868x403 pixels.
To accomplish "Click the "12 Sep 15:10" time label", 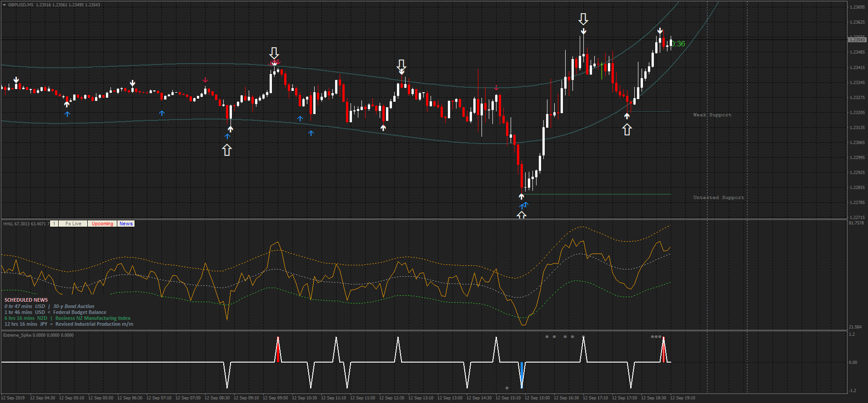I will pos(508,398).
